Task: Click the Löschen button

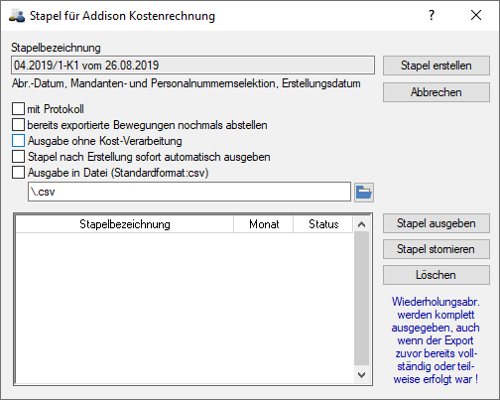Action: 436,275
